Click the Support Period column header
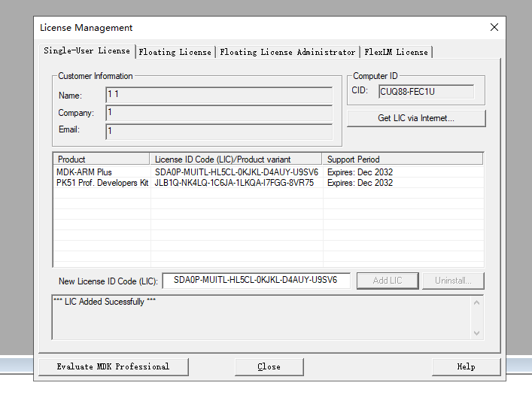Screen dimensions: 532x401 [403, 159]
